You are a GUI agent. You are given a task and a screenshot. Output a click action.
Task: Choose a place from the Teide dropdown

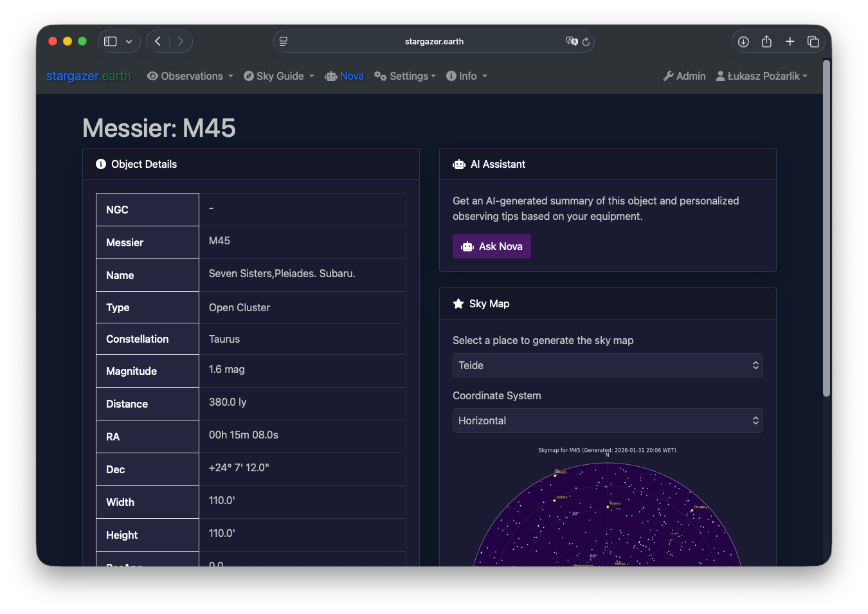click(x=608, y=365)
